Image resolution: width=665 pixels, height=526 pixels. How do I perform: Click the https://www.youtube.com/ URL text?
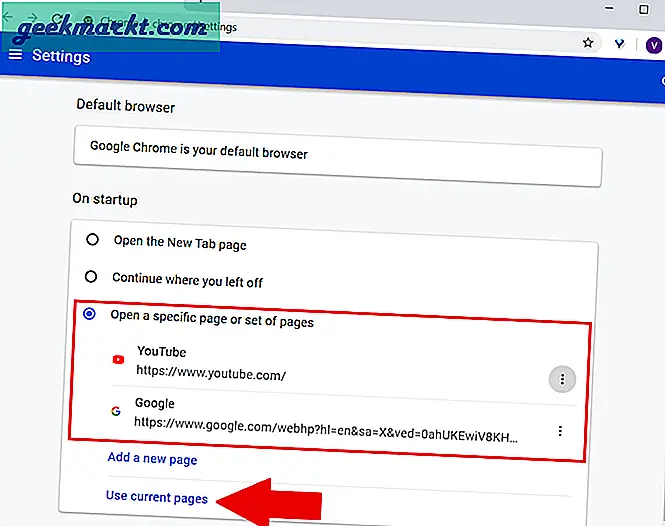click(x=211, y=372)
